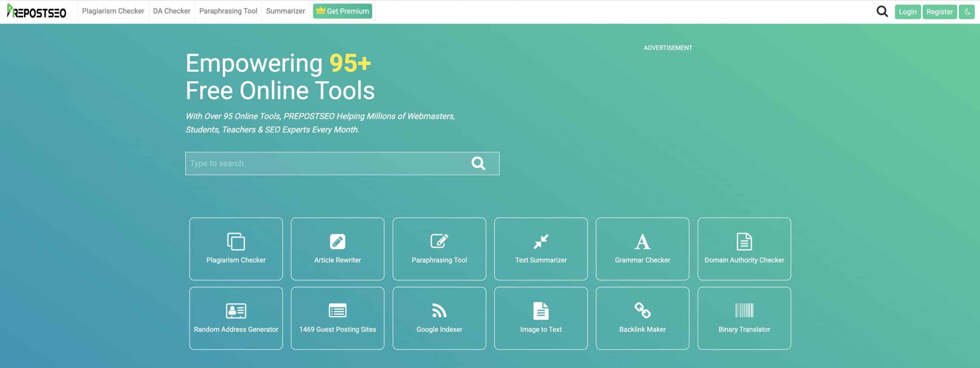Open Plagiarism Checker in the top menu
980x368 pixels.
(113, 11)
